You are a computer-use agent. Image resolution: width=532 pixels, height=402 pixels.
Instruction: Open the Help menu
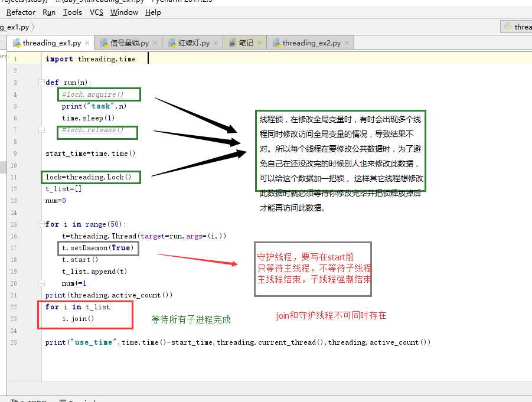(153, 12)
